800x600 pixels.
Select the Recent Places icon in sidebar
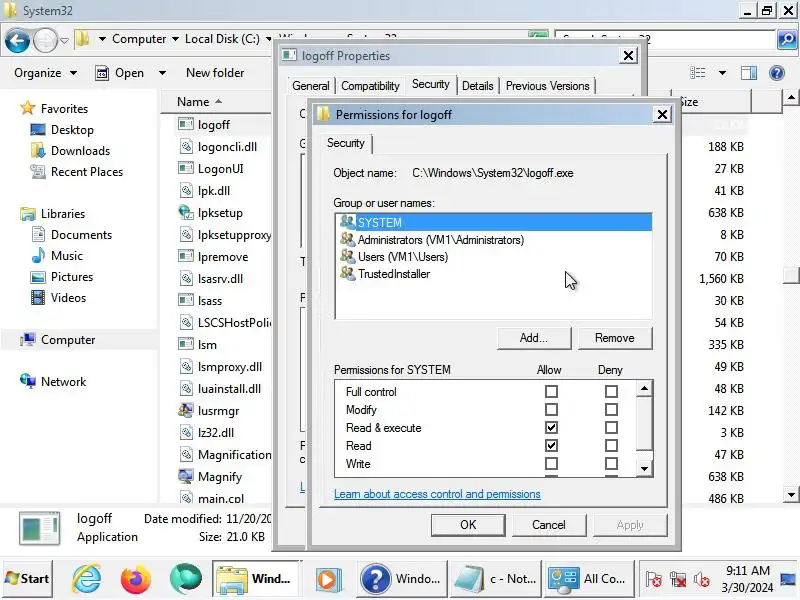coord(38,171)
